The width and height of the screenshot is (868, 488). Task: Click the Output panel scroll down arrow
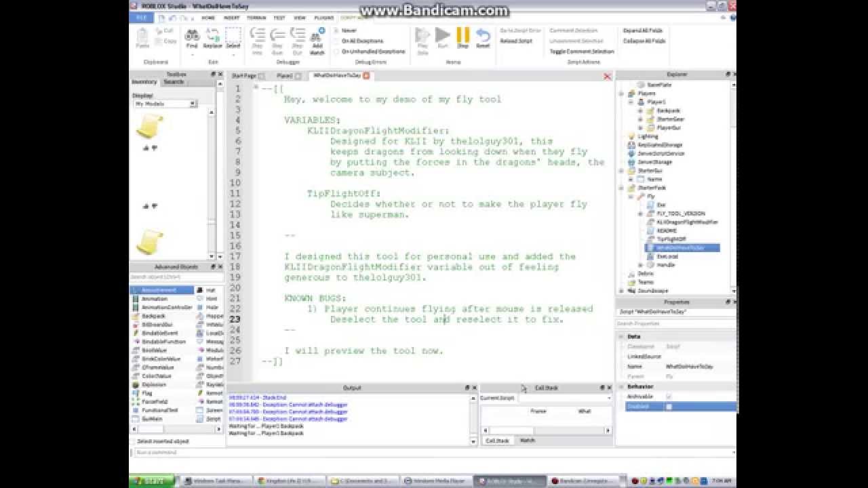coord(474,441)
